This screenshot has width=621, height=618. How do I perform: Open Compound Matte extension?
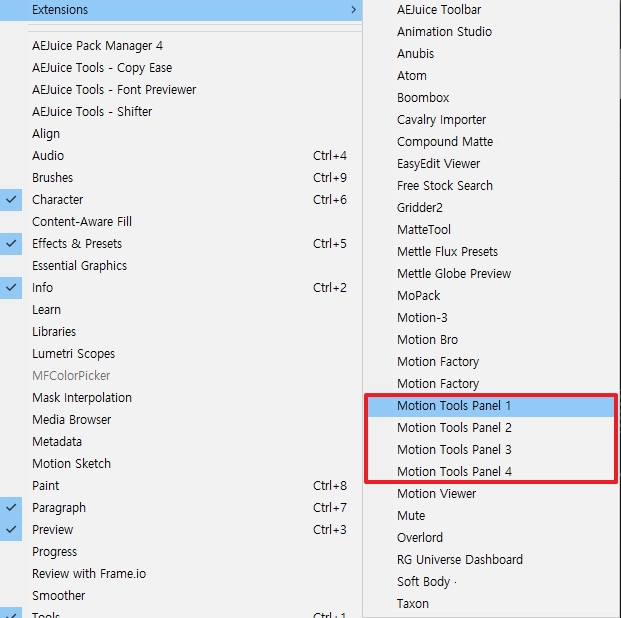pos(445,141)
